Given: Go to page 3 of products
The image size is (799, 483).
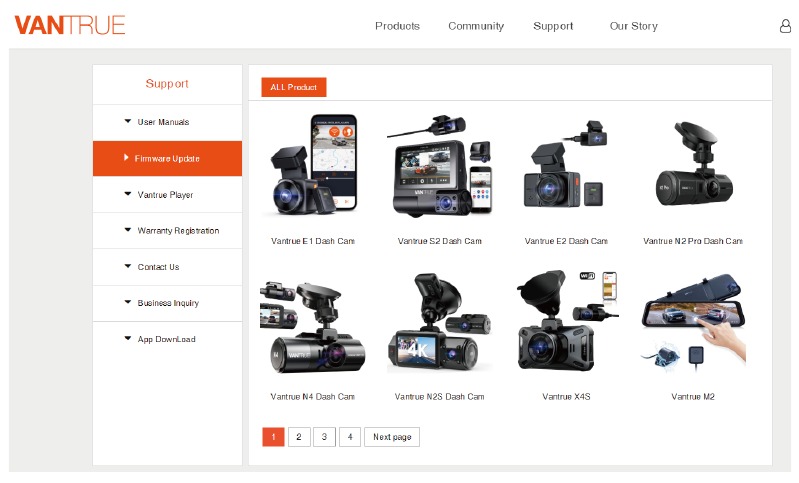Looking at the screenshot, I should (324, 437).
